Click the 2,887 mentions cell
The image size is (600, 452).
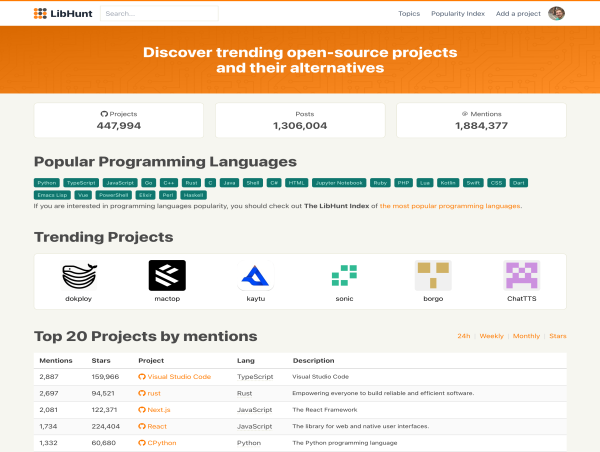point(49,377)
